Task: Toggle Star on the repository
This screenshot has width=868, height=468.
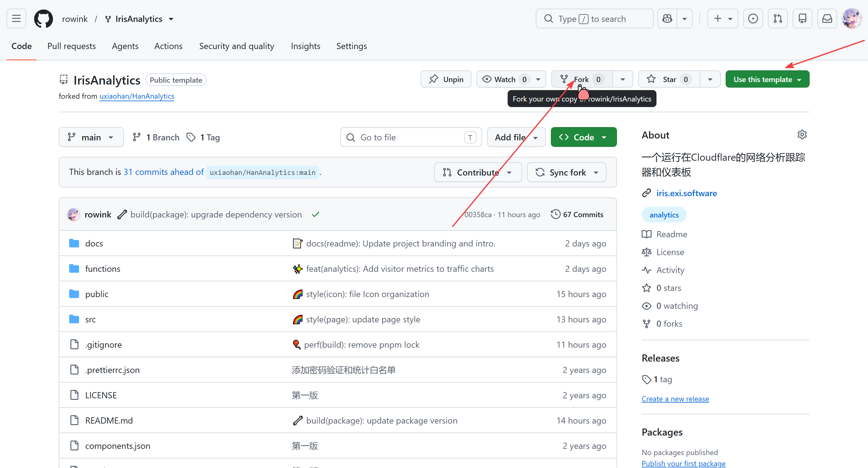Action: [x=669, y=79]
